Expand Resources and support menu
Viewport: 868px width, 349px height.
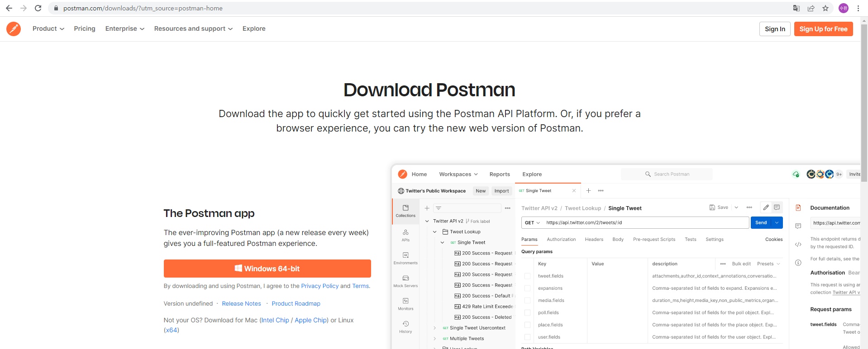pos(193,28)
